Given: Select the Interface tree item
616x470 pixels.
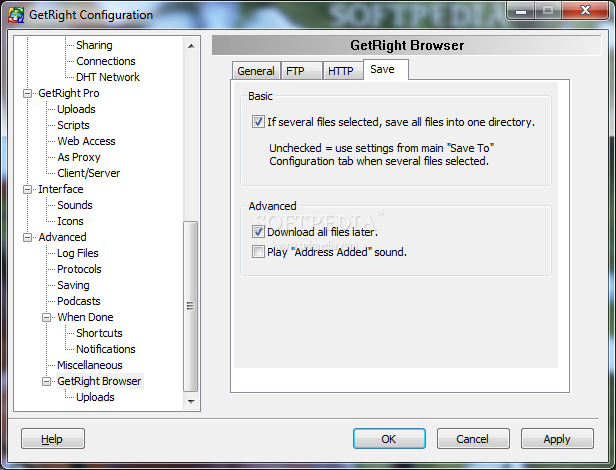Looking at the screenshot, I should pos(60,189).
